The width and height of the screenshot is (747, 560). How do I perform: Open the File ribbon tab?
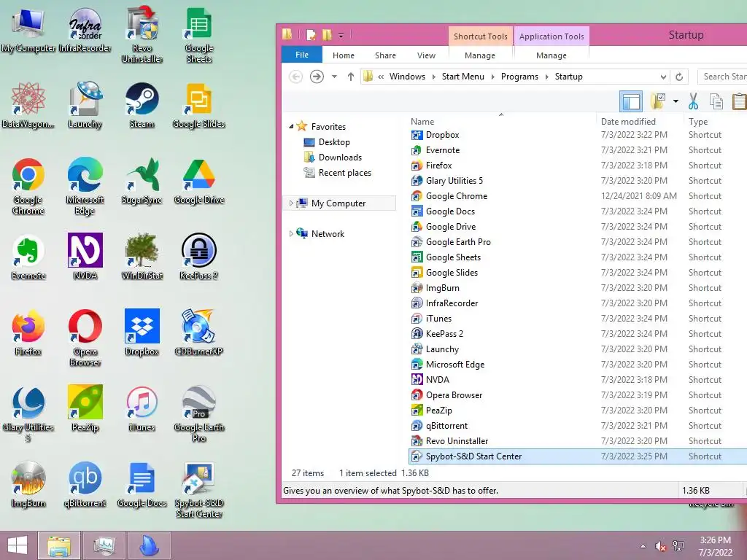302,55
